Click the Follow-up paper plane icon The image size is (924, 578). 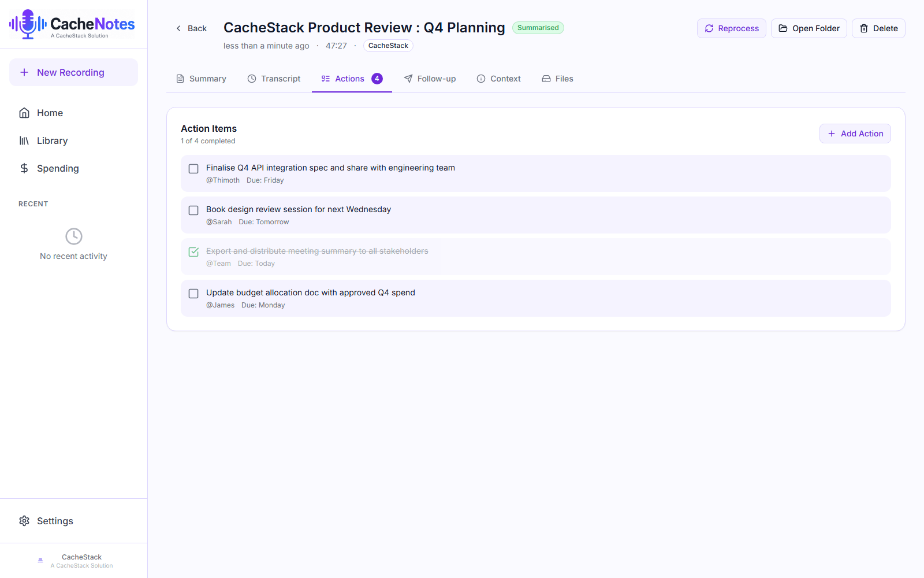point(408,79)
